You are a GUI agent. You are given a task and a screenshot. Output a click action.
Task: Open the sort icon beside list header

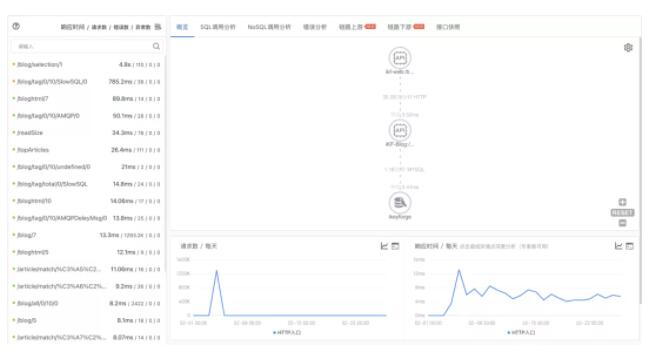[x=158, y=27]
